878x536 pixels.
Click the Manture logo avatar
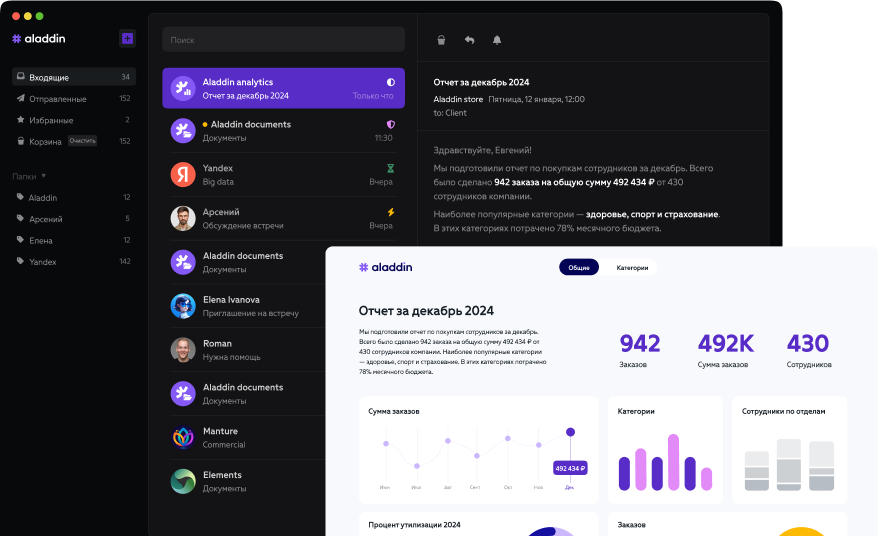pyautogui.click(x=183, y=437)
